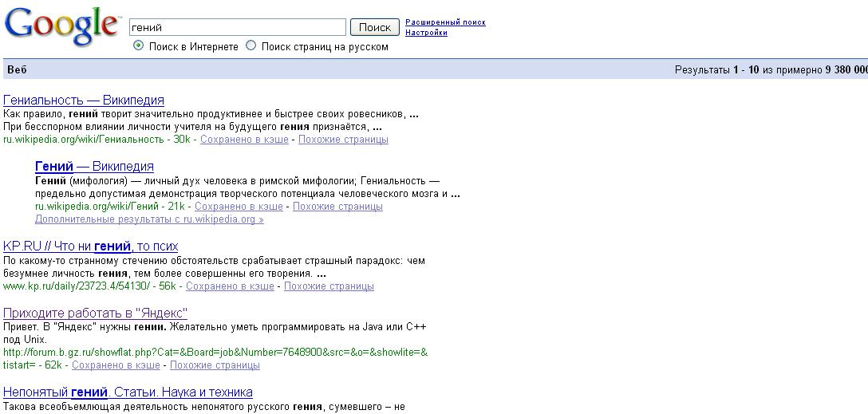This screenshot has width=868, height=414.
Task: Click the ru.wikipedia.org/wiki/Гений green URL text
Action: [x=96, y=207]
